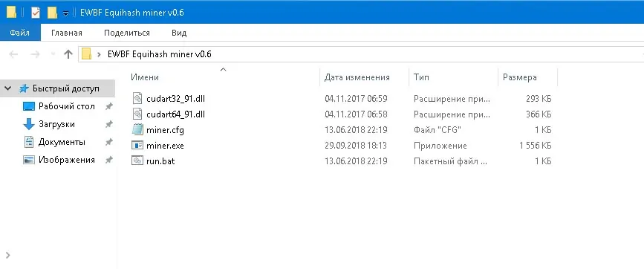
Task: Open the recent locations dropdown arrow
Action: tap(53, 54)
